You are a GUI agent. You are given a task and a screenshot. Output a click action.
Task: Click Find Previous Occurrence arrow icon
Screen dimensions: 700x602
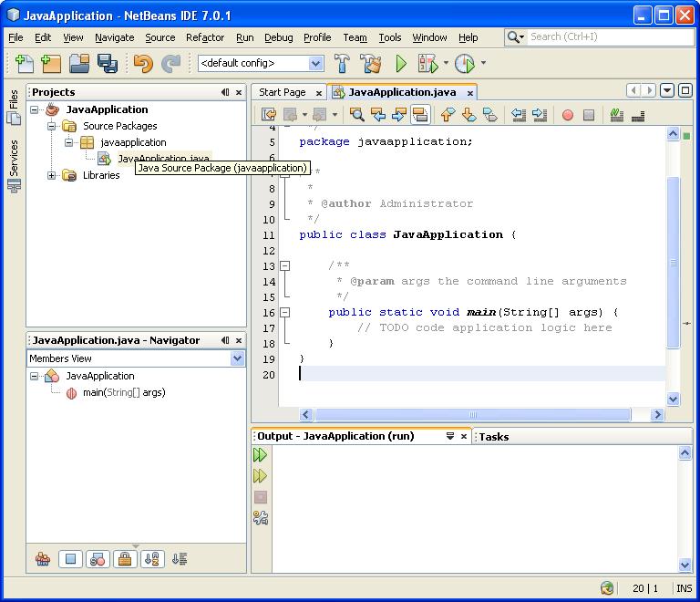pyautogui.click(x=378, y=115)
